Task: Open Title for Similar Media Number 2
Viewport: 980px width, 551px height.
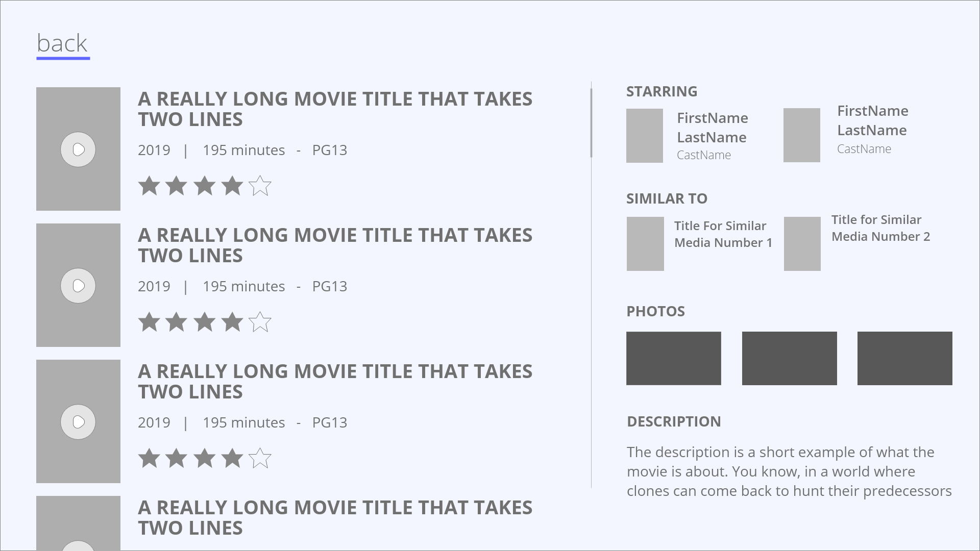Action: pyautogui.click(x=880, y=228)
